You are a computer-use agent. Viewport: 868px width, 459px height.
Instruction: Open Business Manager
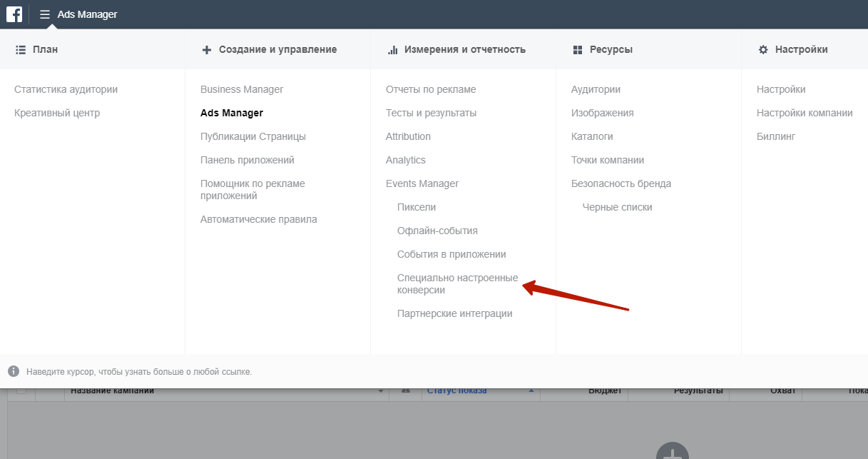tap(242, 89)
